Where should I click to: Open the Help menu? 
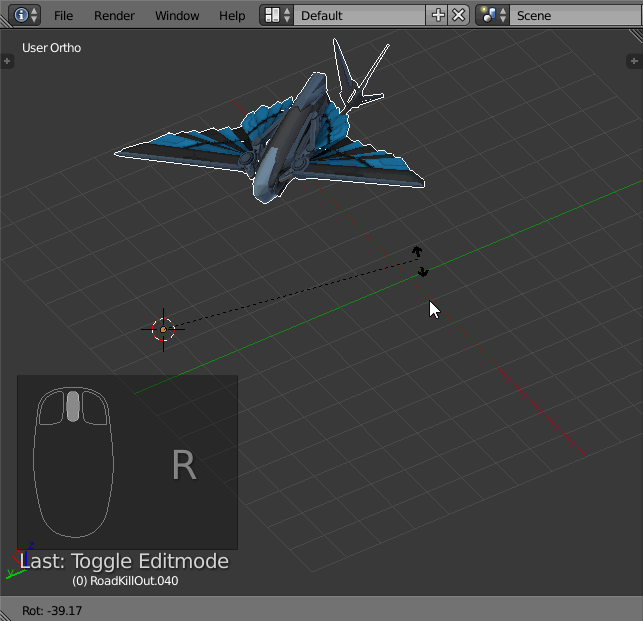[x=232, y=16]
